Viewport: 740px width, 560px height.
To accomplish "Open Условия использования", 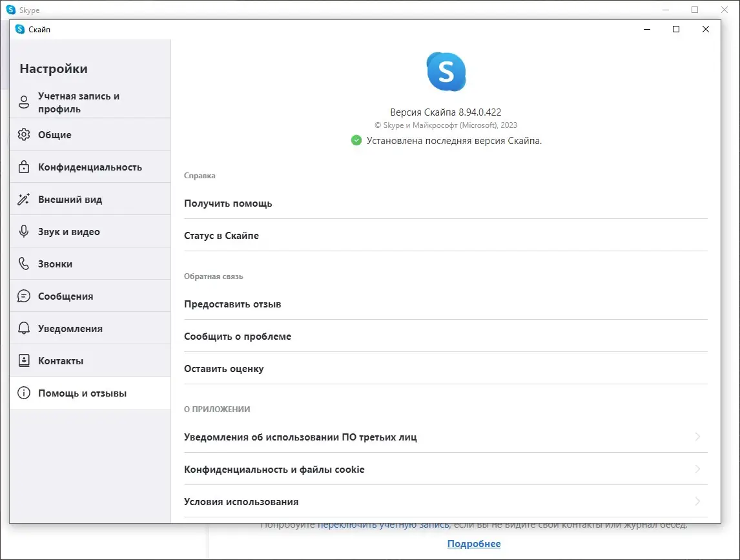I will pyautogui.click(x=446, y=501).
